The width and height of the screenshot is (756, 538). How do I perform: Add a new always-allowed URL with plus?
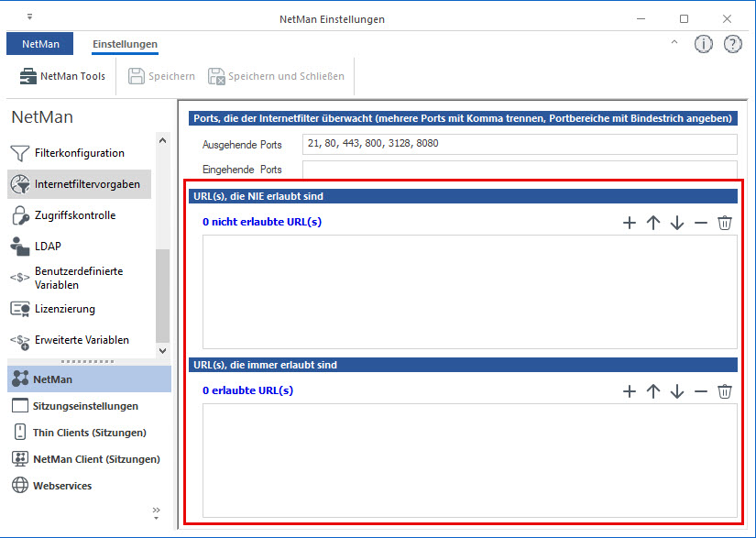(x=629, y=391)
